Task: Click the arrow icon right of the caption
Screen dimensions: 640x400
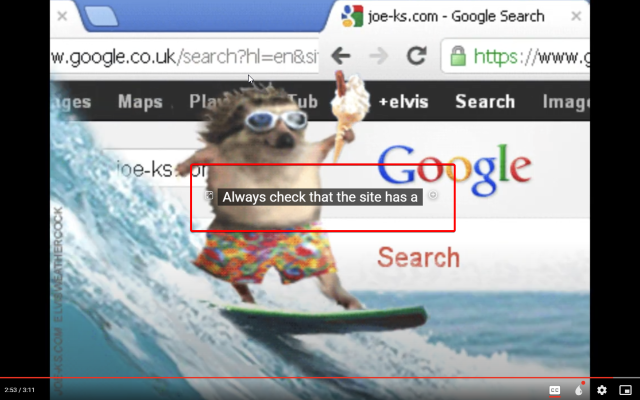Action: [433, 195]
